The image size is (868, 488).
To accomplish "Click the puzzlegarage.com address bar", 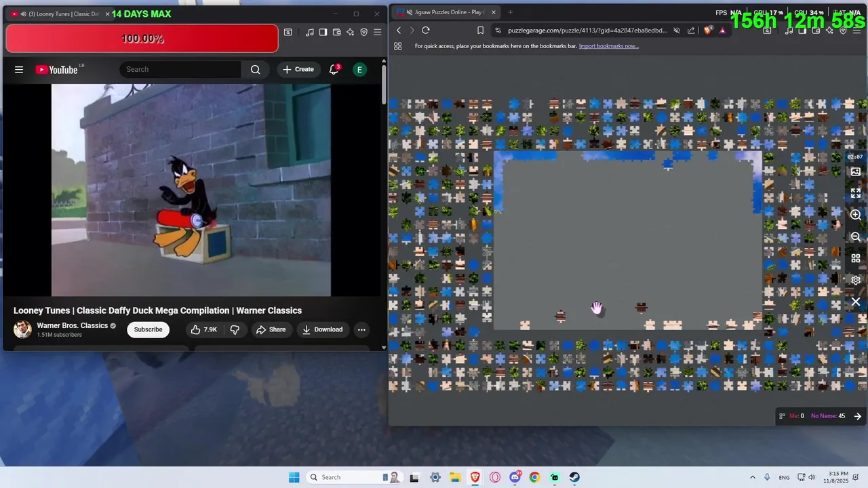I will point(587,30).
